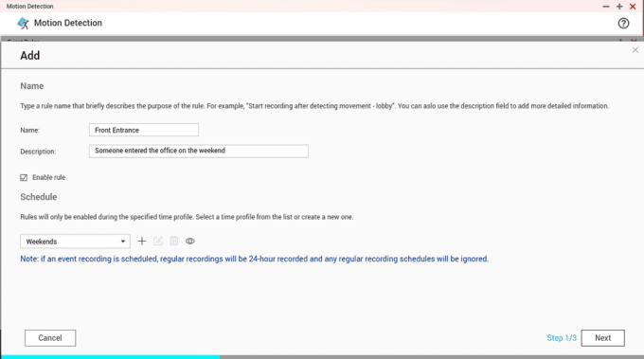Open the help question mark icon
The image size is (644, 359).
(623, 24)
